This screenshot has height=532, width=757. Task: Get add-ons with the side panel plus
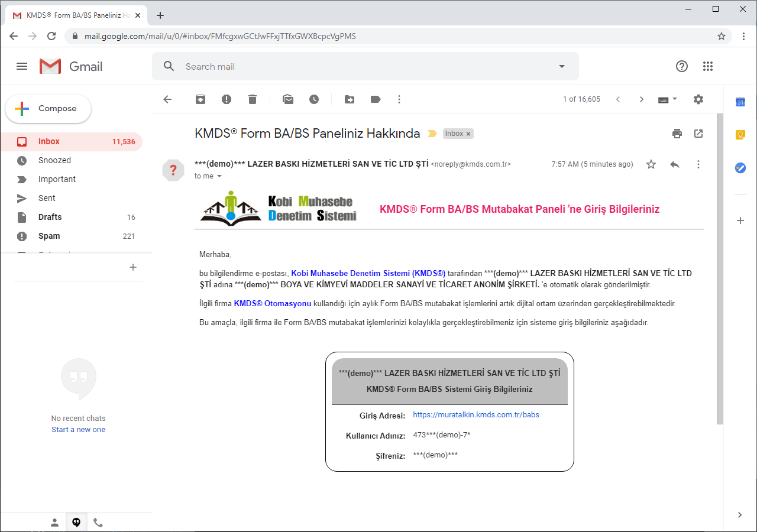coord(740,220)
